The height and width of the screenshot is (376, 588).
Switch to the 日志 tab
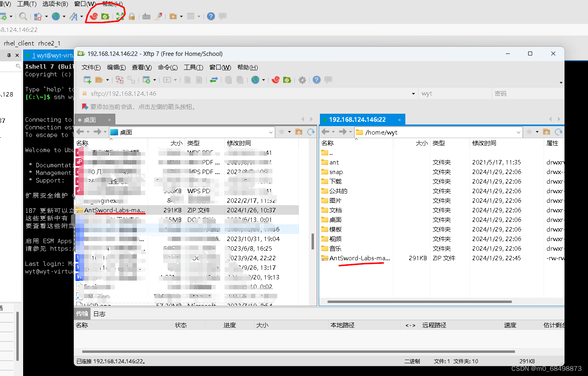[x=99, y=314]
